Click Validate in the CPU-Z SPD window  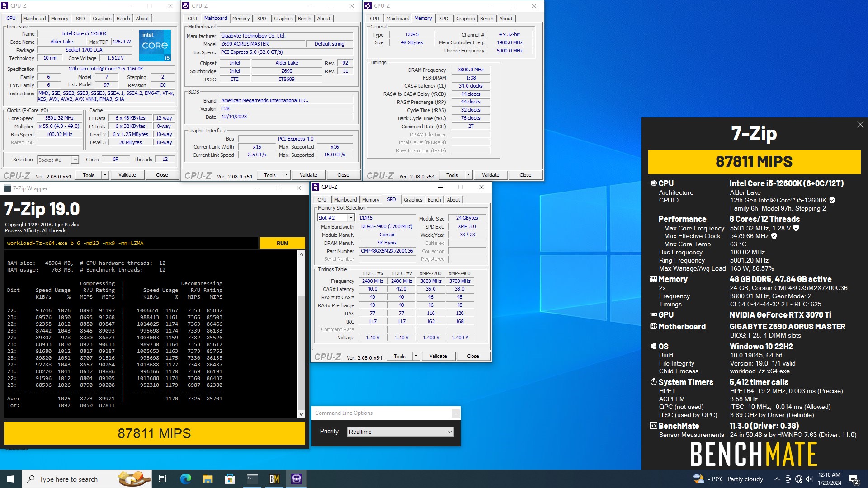(x=438, y=356)
